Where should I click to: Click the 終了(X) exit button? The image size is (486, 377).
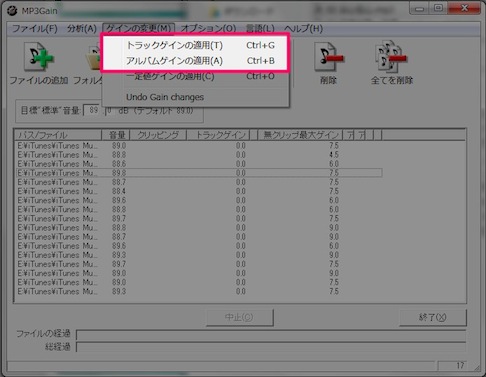pos(432,317)
